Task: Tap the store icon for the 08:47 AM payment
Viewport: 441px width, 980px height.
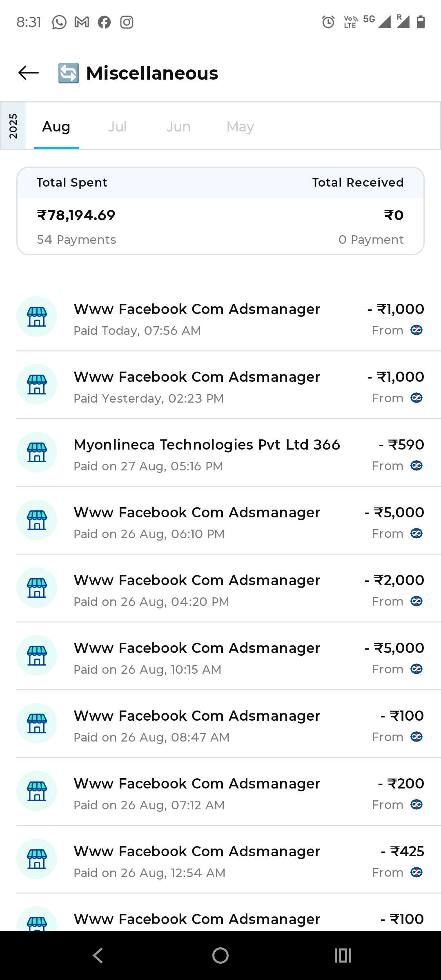Action: point(37,724)
